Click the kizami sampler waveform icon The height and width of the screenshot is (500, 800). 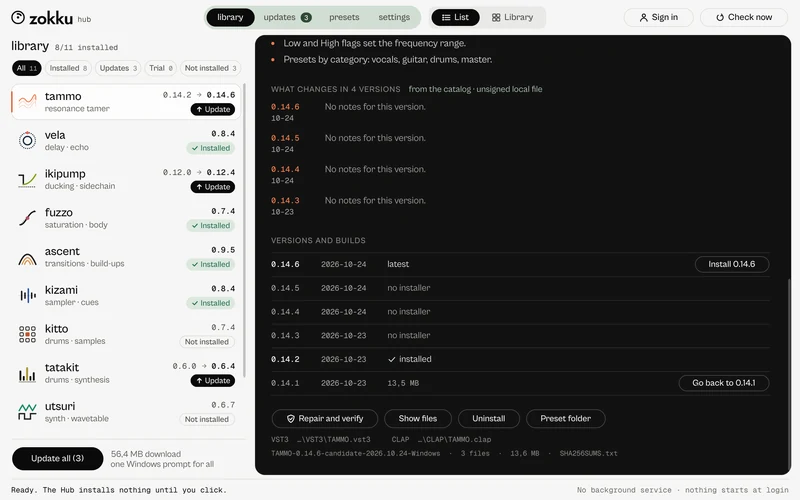27,295
